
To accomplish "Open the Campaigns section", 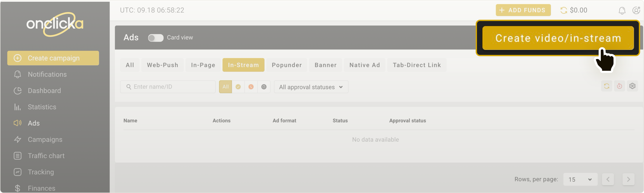I will pyautogui.click(x=45, y=139).
